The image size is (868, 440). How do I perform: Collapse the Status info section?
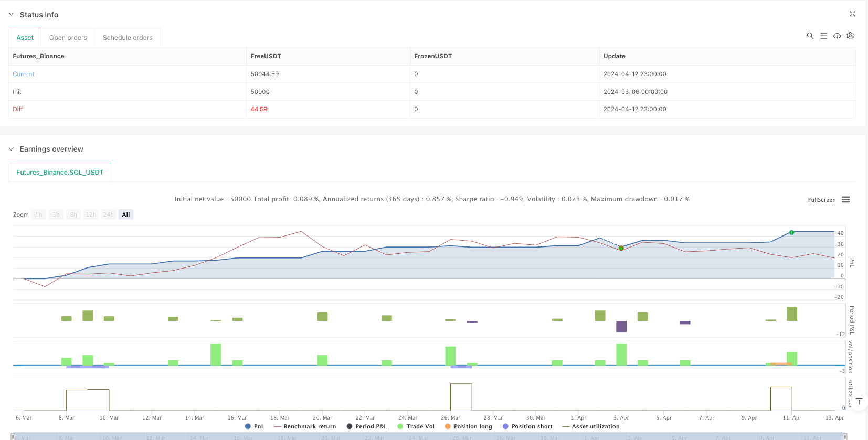tap(11, 15)
